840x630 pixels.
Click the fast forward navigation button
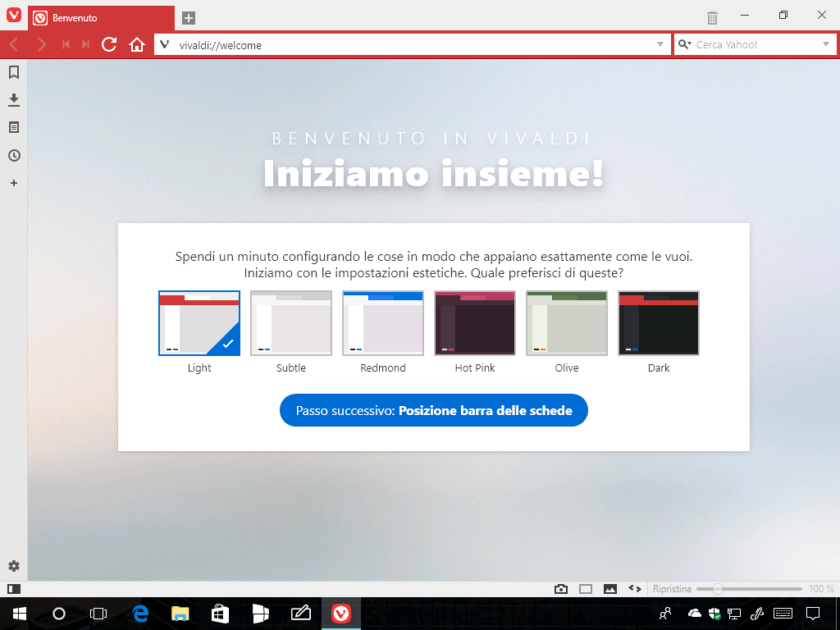(85, 44)
